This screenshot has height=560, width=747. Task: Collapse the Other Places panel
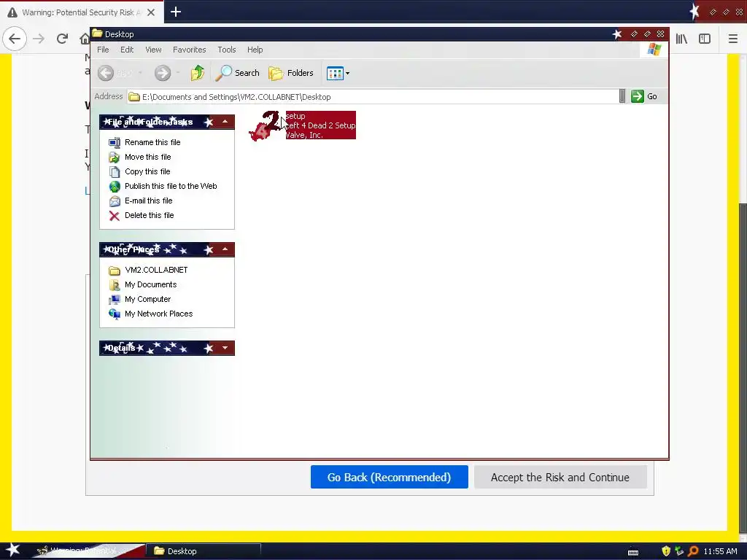point(225,249)
